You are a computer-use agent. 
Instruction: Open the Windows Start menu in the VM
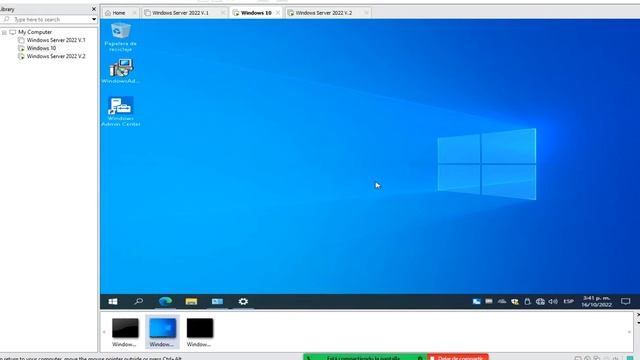pos(113,301)
